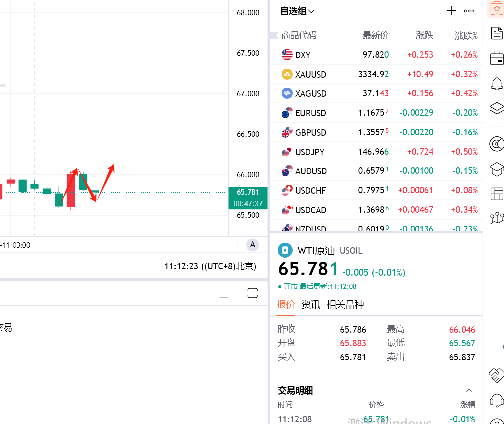The width and height of the screenshot is (504, 424).
Task: Click the 最高 value 66.046
Action: coord(462,330)
